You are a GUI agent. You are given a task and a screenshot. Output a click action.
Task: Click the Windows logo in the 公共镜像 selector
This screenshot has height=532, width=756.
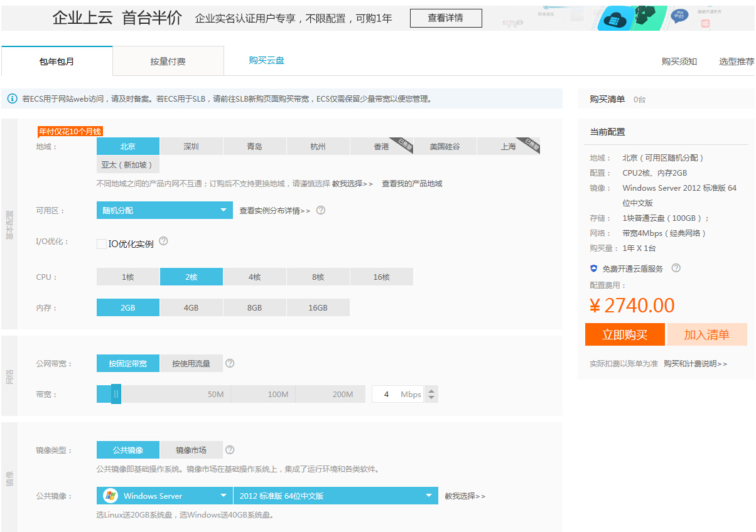(111, 496)
